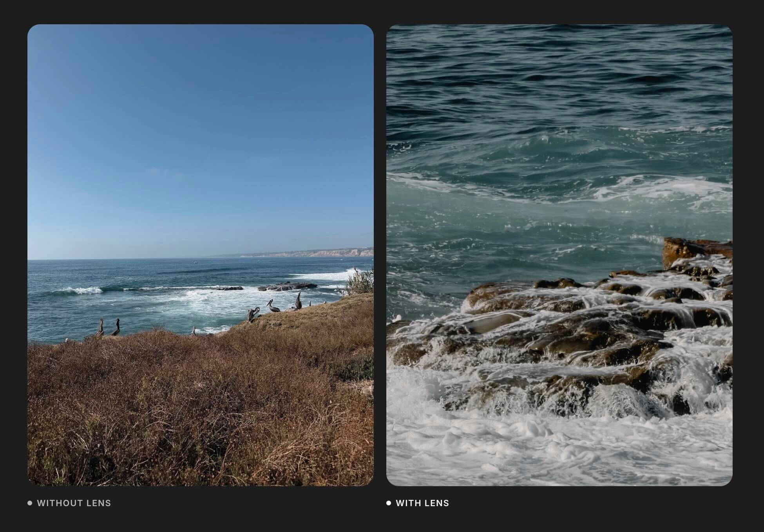Select the WITHOUT LENS label

74,503
